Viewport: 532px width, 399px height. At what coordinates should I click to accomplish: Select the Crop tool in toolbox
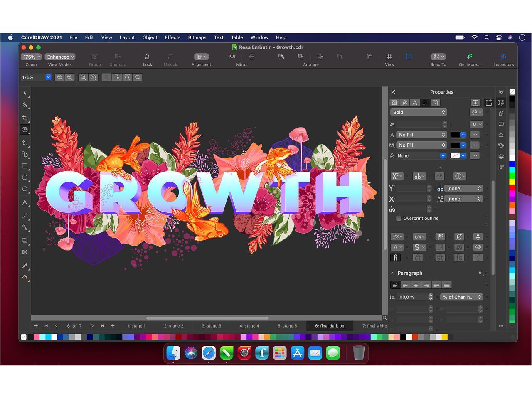25,118
